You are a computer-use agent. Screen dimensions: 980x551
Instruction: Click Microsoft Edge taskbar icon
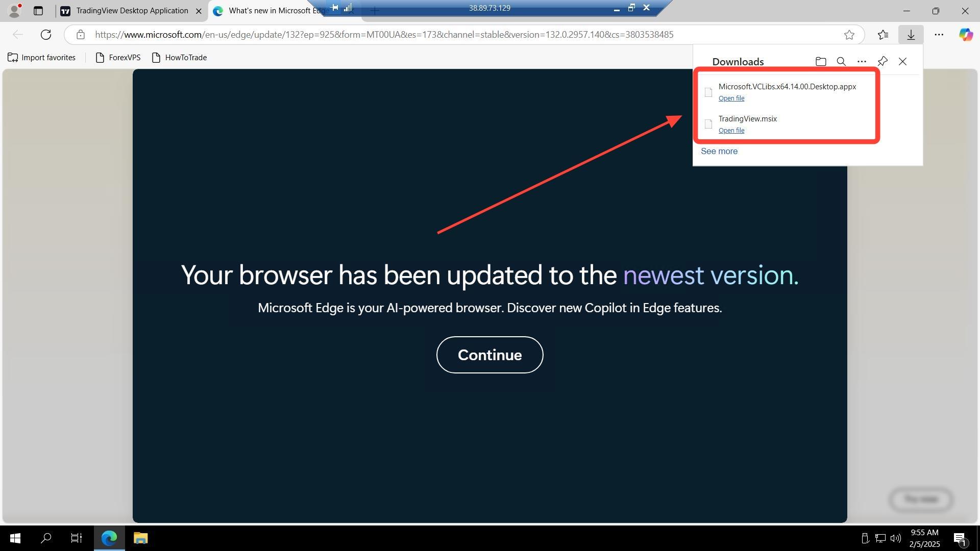(x=109, y=538)
